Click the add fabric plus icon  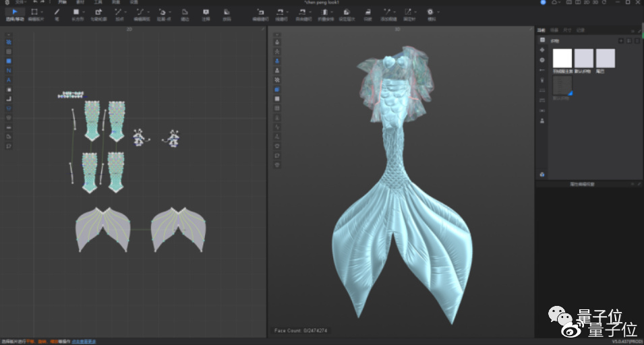[x=620, y=40]
